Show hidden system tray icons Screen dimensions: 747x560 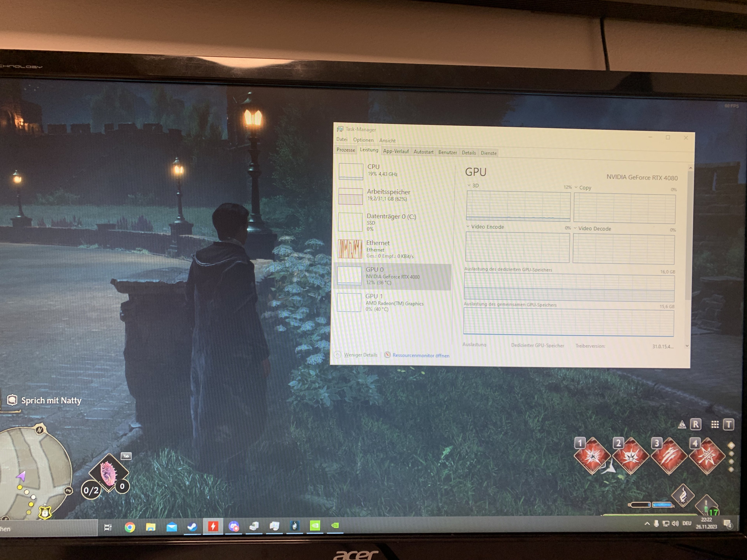pos(647,524)
